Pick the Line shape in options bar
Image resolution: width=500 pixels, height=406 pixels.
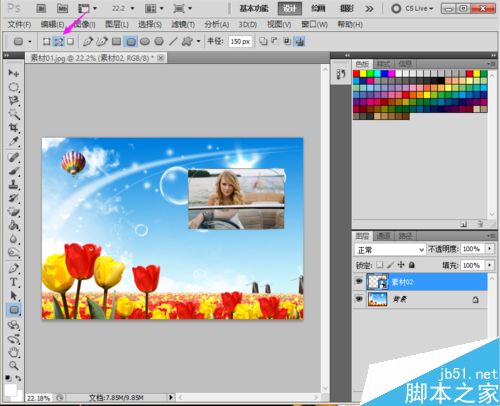[173, 41]
